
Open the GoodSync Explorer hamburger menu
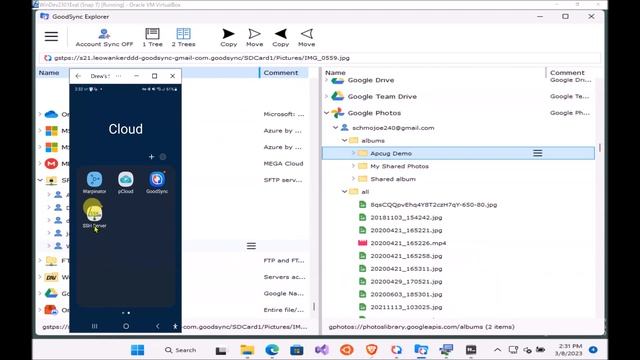point(51,36)
